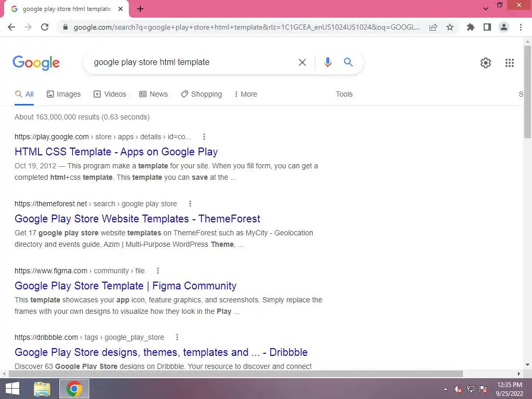The height and width of the screenshot is (399, 532).
Task: Go to the Google logo homepage
Action: pyautogui.click(x=36, y=63)
